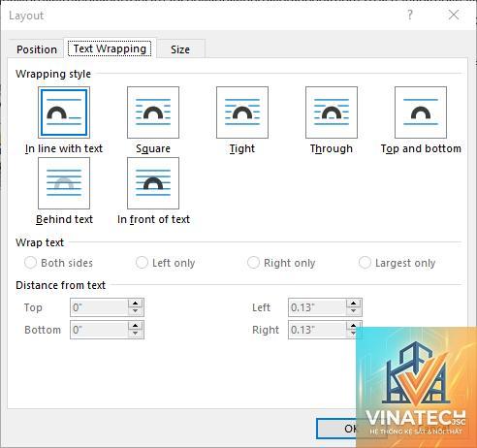
Task: Click the 'Behind text' label
Action: tap(64, 219)
